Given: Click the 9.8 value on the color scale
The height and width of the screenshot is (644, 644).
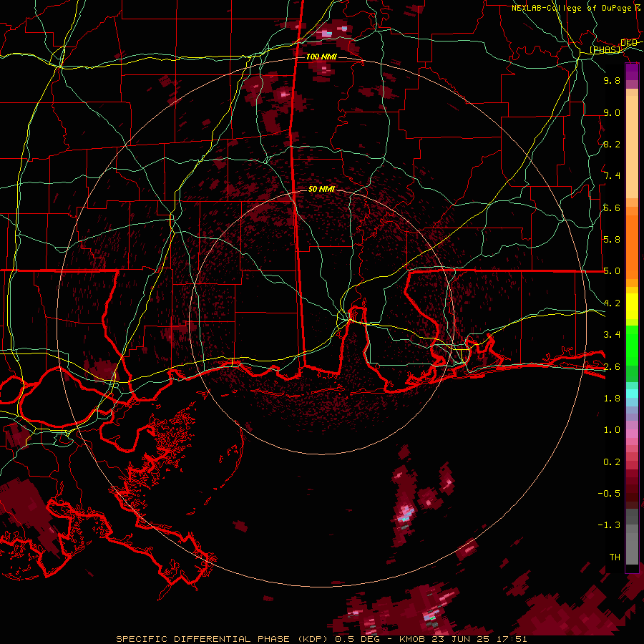Looking at the screenshot, I should [x=612, y=80].
